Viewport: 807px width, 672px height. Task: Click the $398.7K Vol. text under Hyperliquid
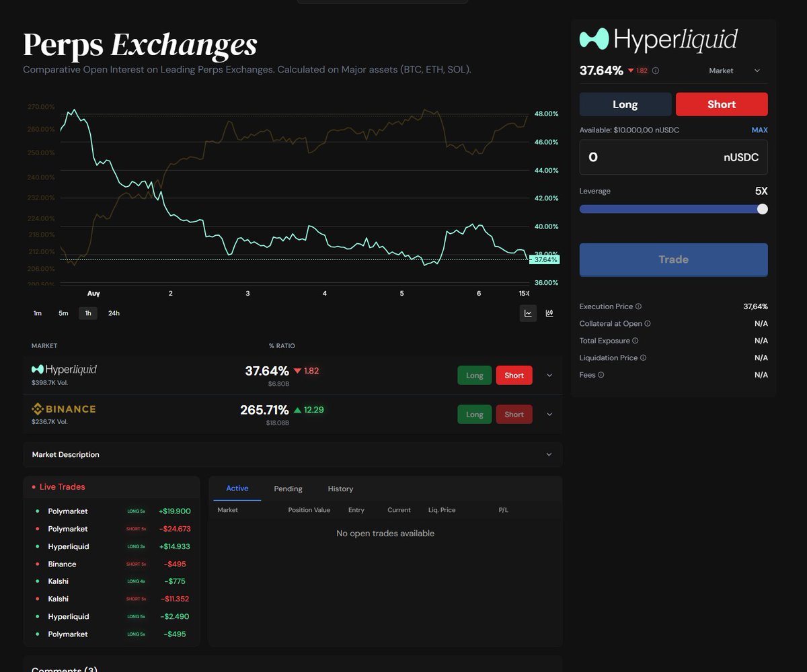click(x=50, y=383)
